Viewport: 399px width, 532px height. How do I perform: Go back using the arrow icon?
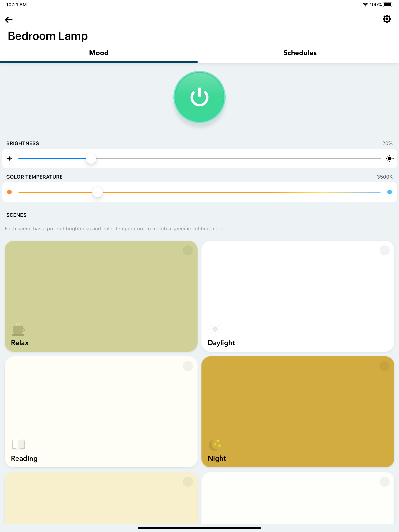click(x=9, y=19)
